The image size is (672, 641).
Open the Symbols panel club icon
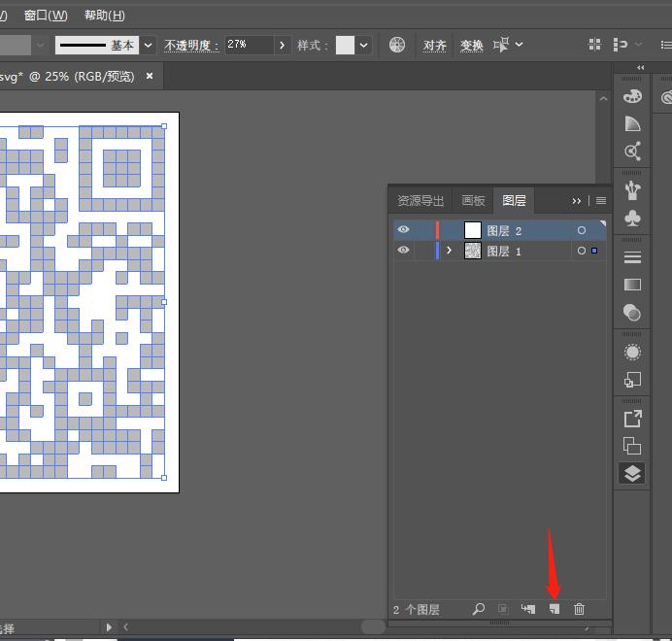coord(632,218)
